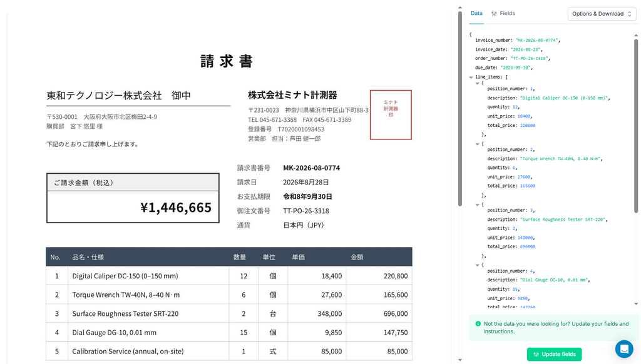
Task: Click the Fields tab sliders icon
Action: pyautogui.click(x=495, y=14)
